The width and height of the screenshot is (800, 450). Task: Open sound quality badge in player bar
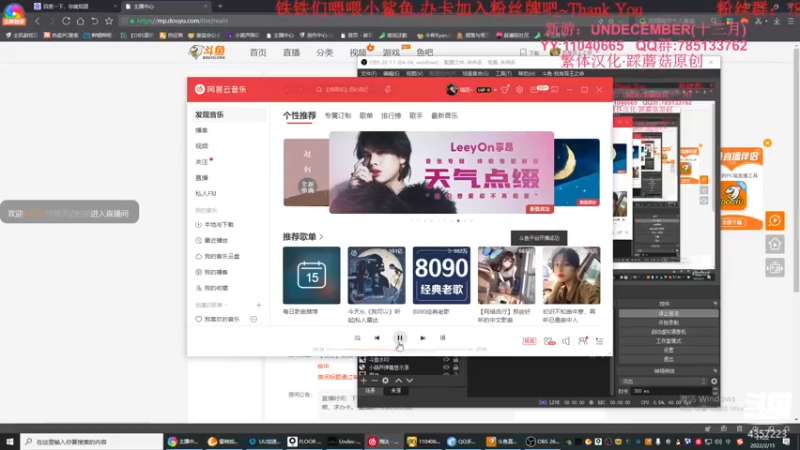[x=529, y=341]
